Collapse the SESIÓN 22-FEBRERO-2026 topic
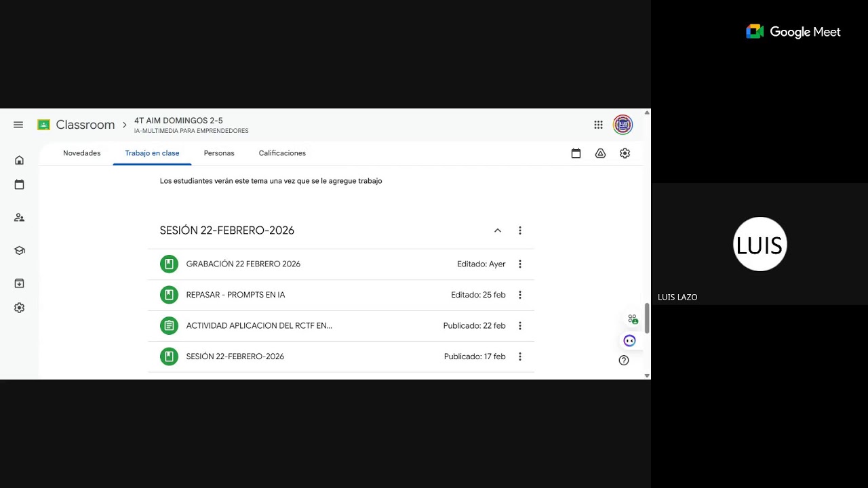 [497, 230]
